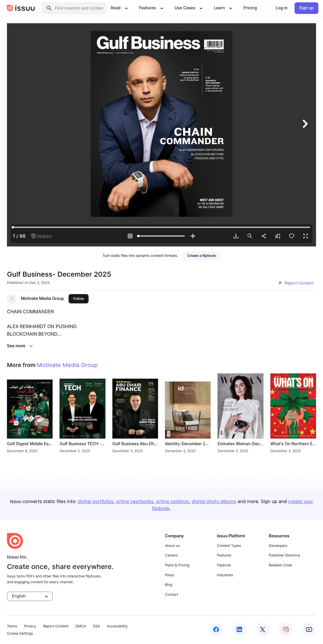The height and width of the screenshot is (644, 323).
Task: Click the Sign up button
Action: coord(306,8)
